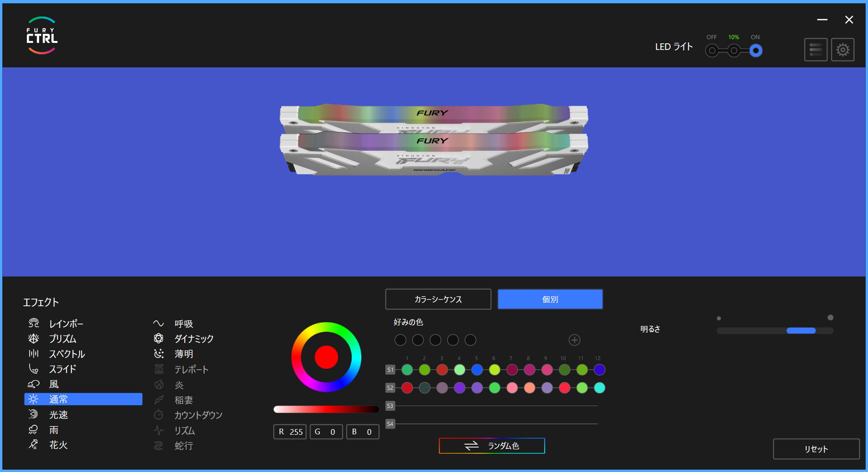Select S1 LED 12 dark blue swatch
Screen dimensions: 868x472
(599, 370)
